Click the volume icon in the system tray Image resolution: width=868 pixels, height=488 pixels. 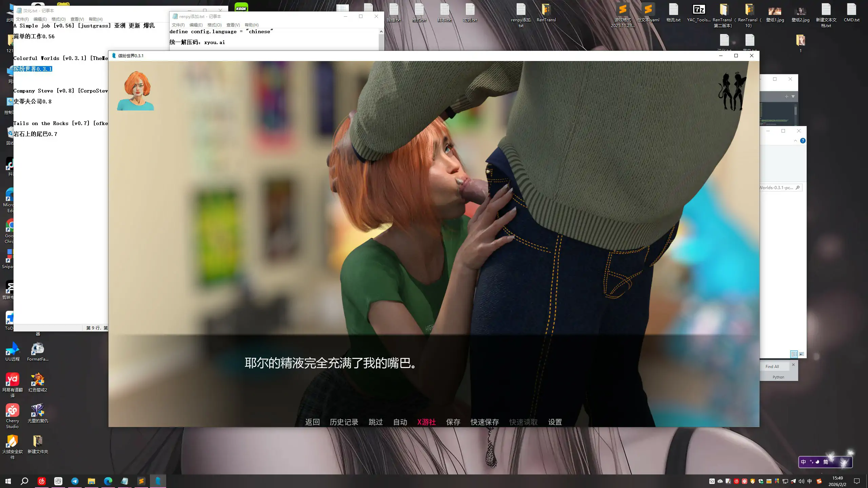pos(801,481)
